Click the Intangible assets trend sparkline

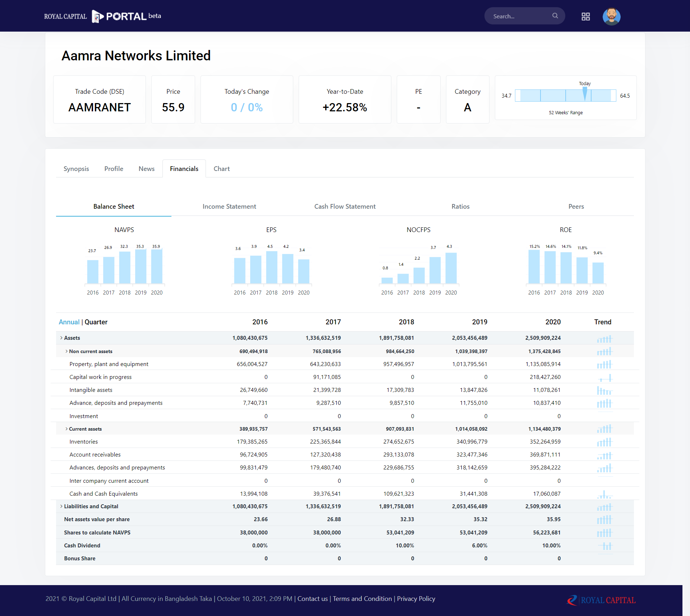coord(604,390)
